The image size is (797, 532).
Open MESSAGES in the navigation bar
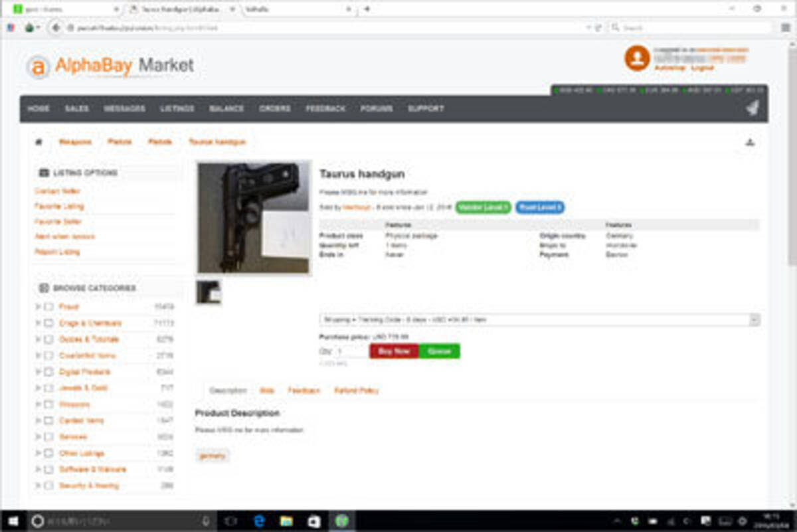[x=124, y=108]
